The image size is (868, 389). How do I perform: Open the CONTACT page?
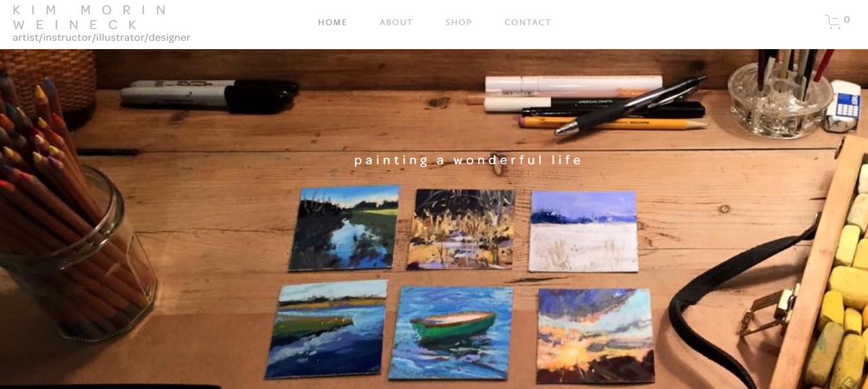[x=528, y=23]
